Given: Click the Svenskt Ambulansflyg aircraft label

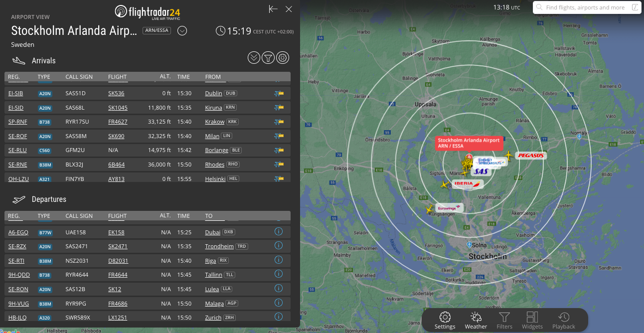Looking at the screenshot, I should [x=490, y=162].
